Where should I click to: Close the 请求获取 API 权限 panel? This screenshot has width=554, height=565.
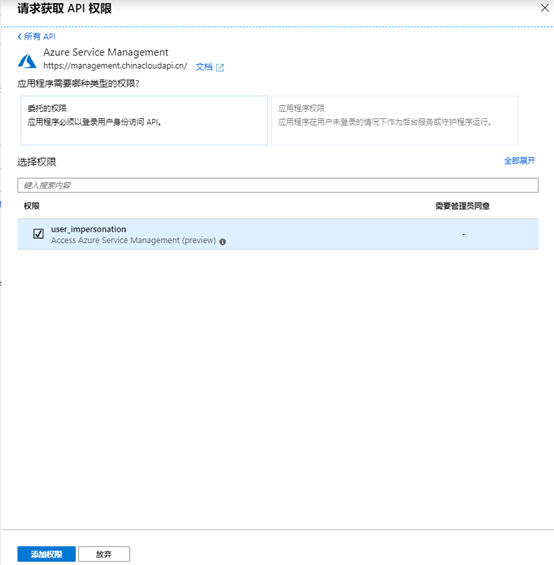[x=545, y=8]
